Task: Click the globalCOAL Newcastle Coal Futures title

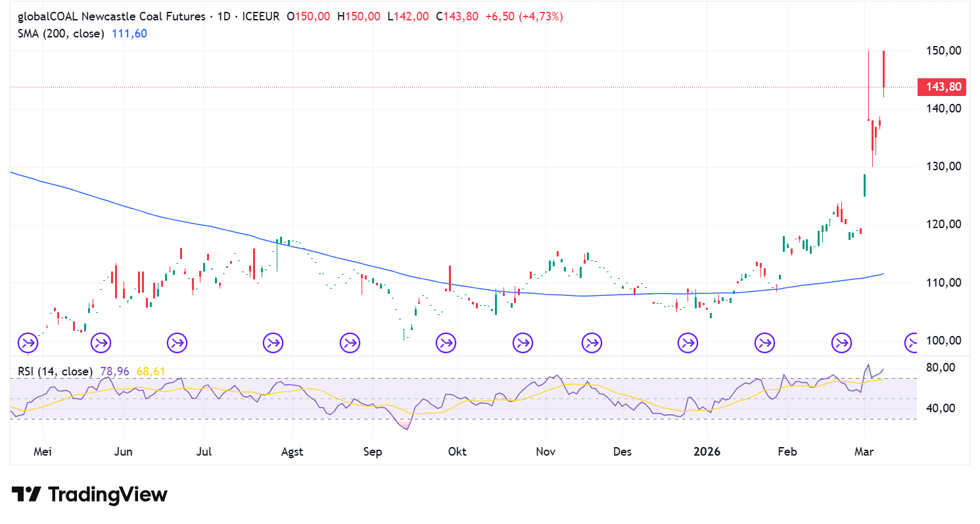Action: click(x=112, y=17)
